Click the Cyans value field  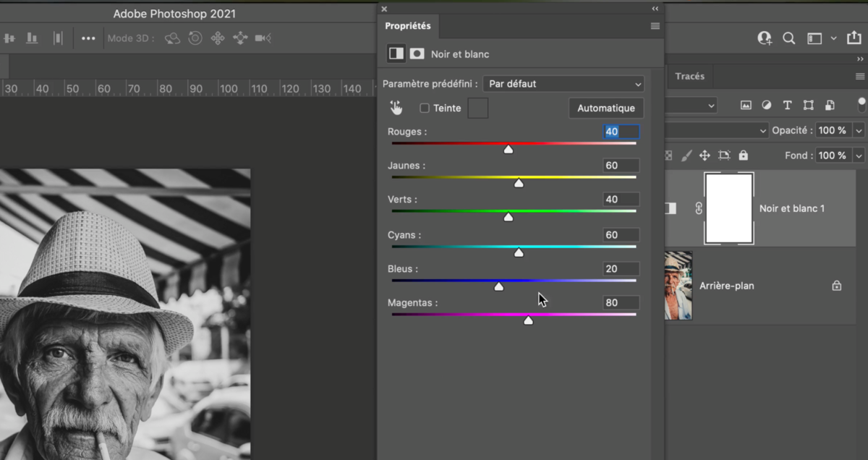pos(621,235)
